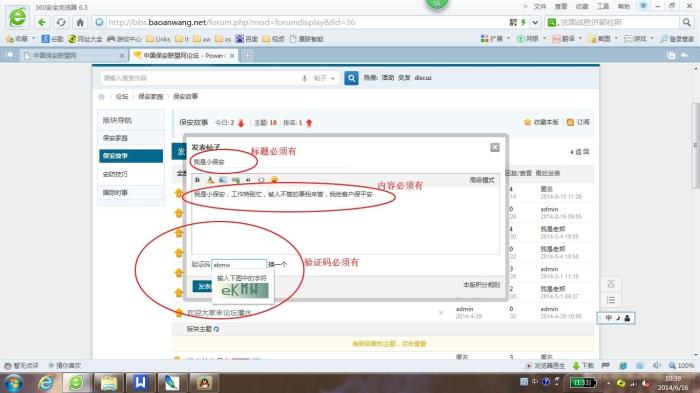Open the browser home page icon
The width and height of the screenshot is (700, 393).
80,22
